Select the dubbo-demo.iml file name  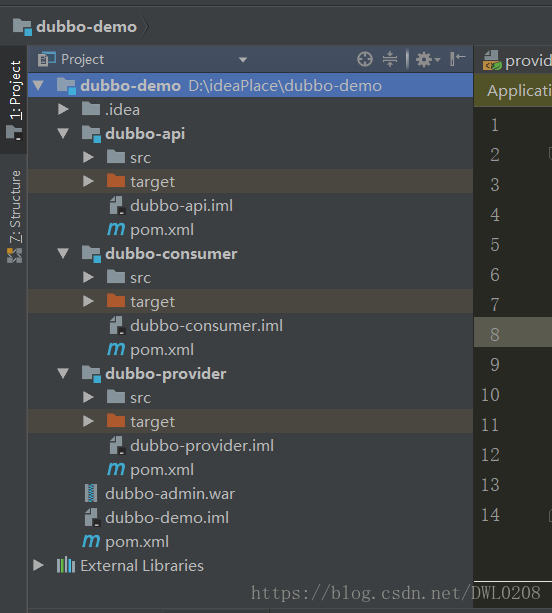pos(167,518)
